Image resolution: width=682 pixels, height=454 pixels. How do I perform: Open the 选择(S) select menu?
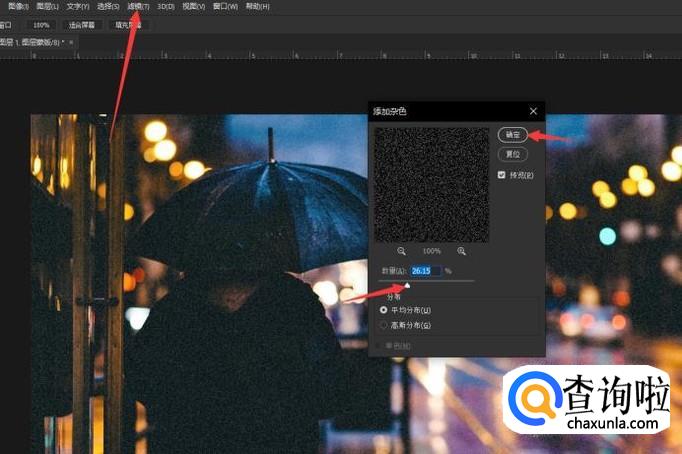click(108, 6)
